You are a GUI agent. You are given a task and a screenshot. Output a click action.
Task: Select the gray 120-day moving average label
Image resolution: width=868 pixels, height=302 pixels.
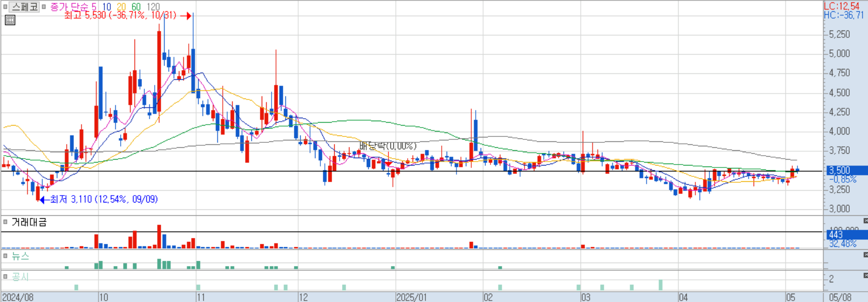(153, 7)
